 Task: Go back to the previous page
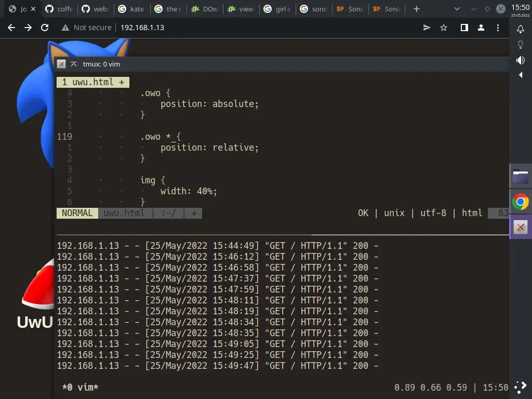[11, 28]
